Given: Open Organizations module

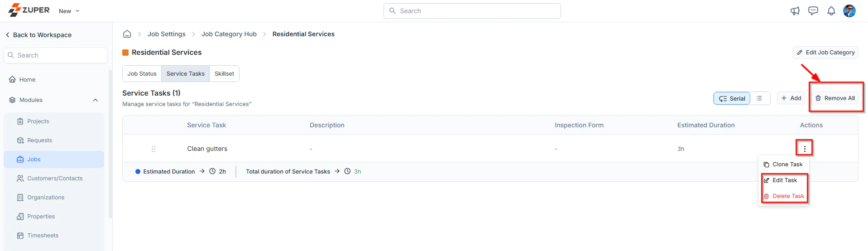Looking at the screenshot, I should (54, 198).
